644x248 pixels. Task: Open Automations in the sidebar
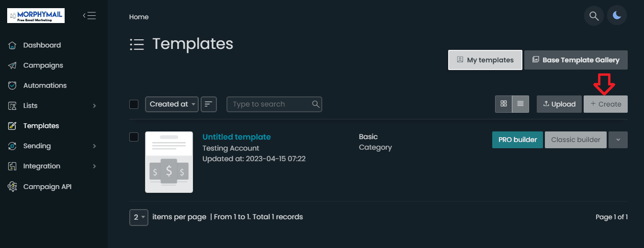click(x=45, y=85)
